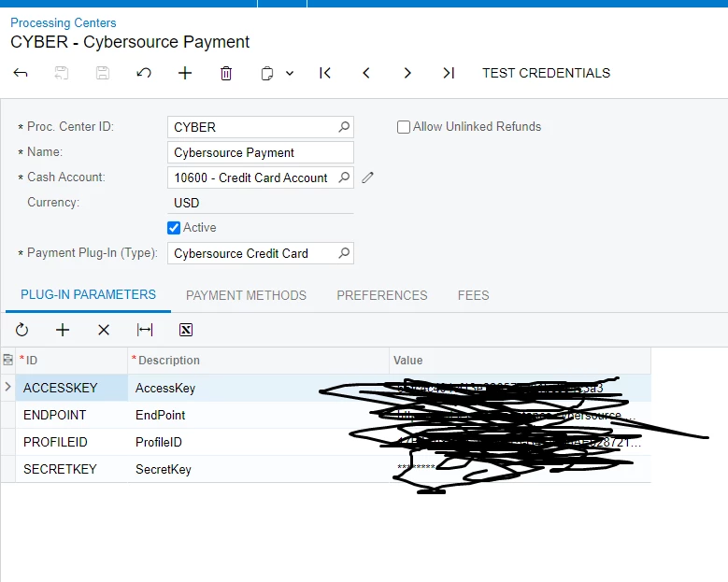The height and width of the screenshot is (582, 728).
Task: Open Payment Plug-In lookup magnifier
Action: [344, 253]
